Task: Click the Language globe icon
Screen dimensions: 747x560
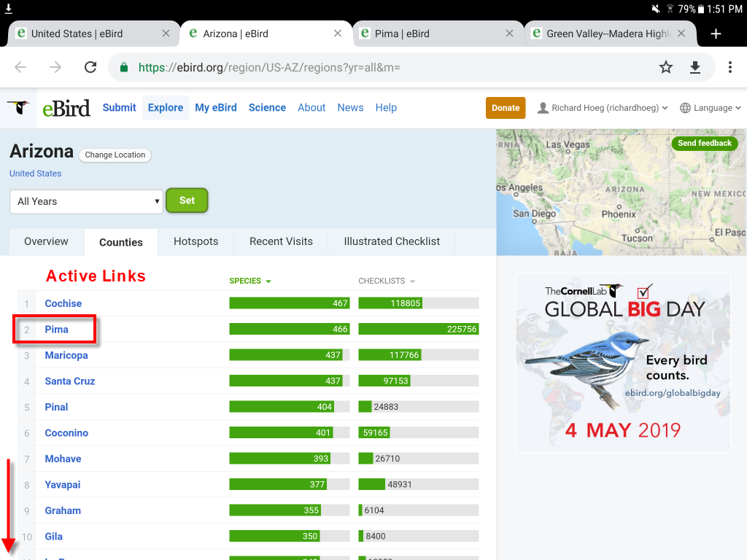Action: coord(685,108)
